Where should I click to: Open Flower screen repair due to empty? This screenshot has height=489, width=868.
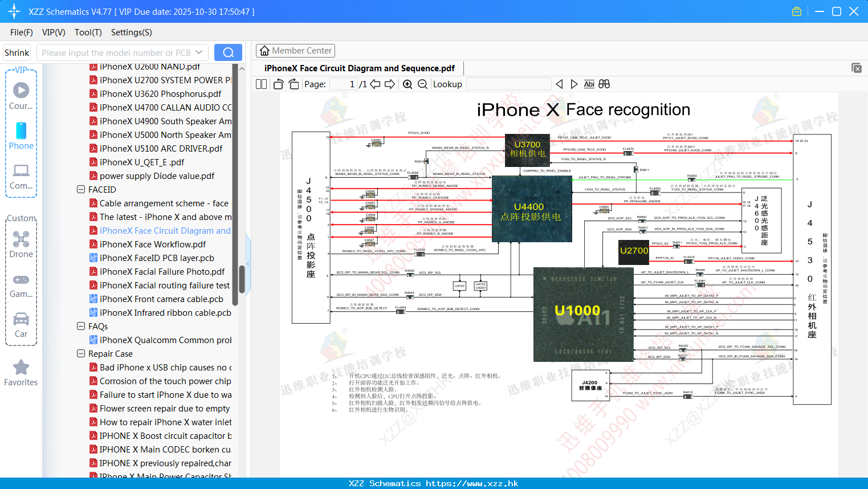coord(160,409)
